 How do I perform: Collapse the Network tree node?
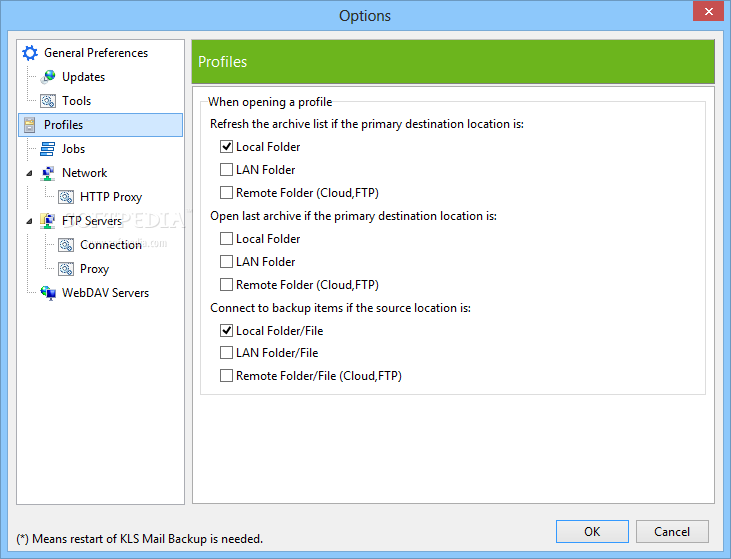[x=29, y=173]
